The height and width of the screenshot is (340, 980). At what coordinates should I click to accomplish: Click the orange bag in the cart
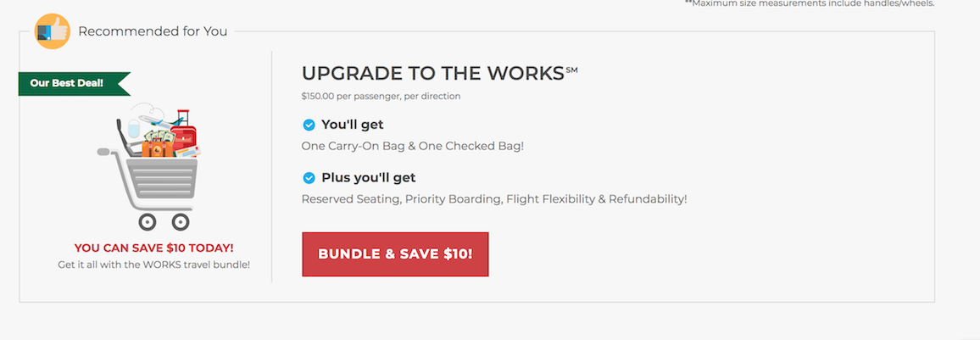(x=159, y=148)
